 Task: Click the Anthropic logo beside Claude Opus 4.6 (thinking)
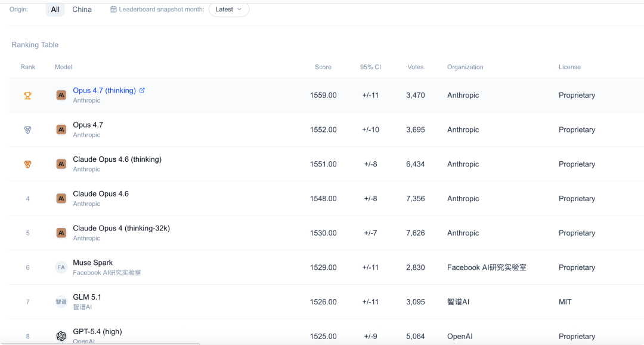coord(61,164)
